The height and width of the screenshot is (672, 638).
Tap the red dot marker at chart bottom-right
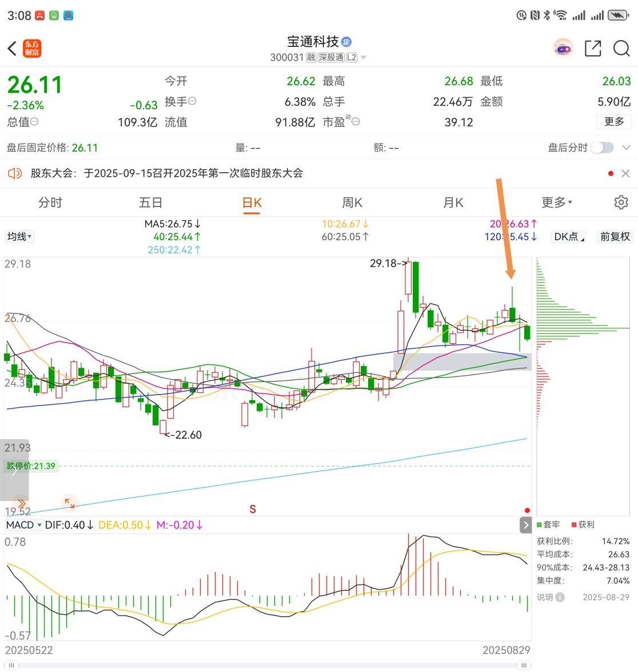tap(527, 510)
